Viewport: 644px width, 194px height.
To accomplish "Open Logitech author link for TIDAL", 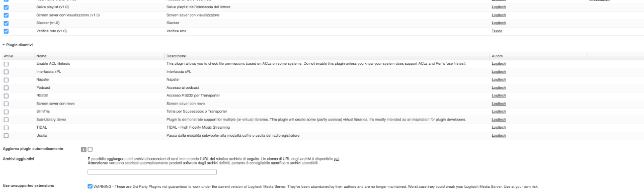I will pyautogui.click(x=499, y=128).
